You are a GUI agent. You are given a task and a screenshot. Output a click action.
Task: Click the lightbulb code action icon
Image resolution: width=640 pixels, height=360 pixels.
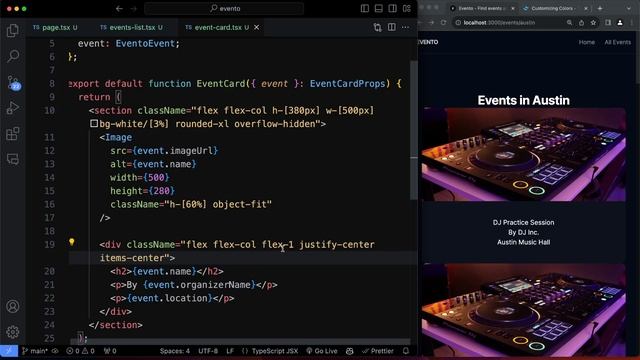(72, 242)
